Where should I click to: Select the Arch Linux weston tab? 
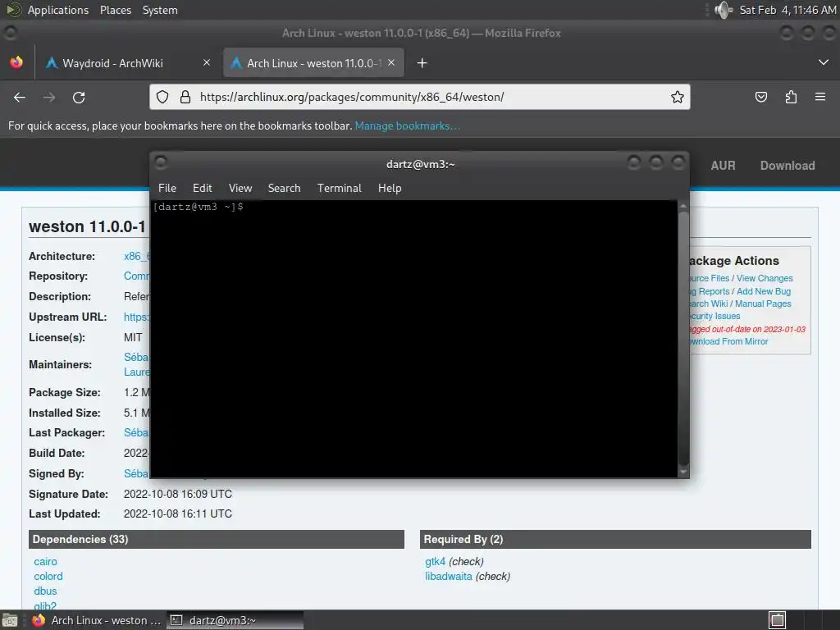point(313,62)
